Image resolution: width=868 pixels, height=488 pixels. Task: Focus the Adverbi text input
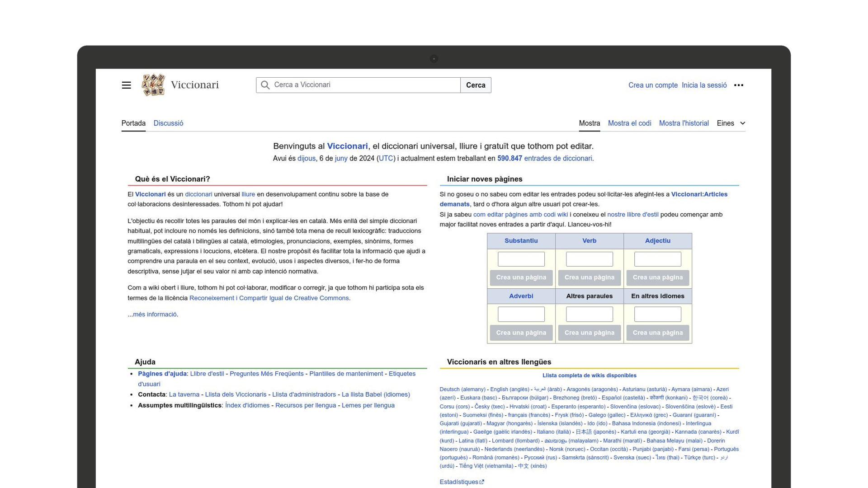pos(521,314)
